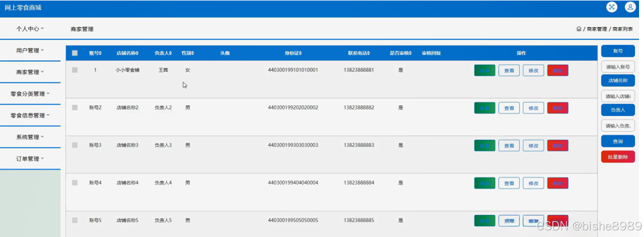Image resolution: width=644 pixels, height=237 pixels.
Task: Click the fullscreen toggle icon in top bar
Action: click(x=612, y=7)
